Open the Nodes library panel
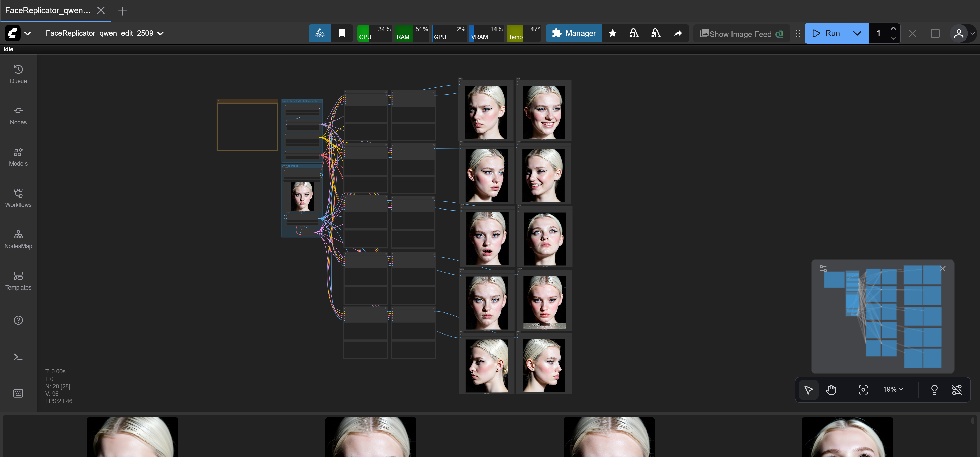This screenshot has width=980, height=457. tap(18, 115)
